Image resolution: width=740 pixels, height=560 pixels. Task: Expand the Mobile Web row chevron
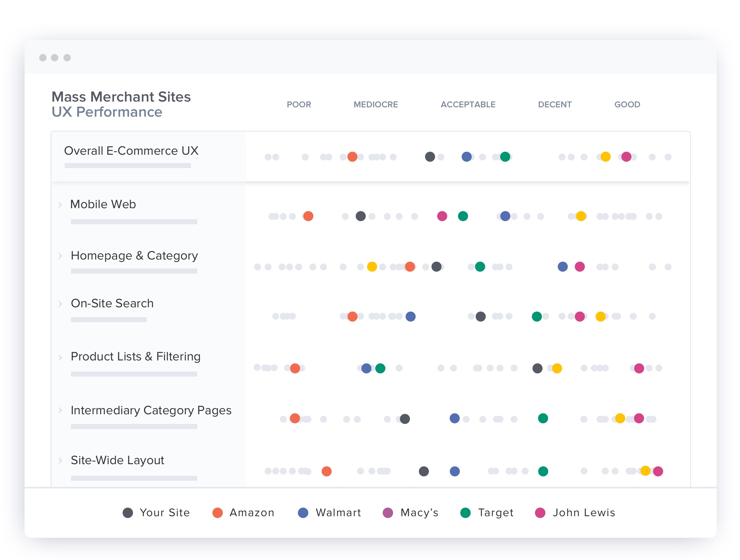pyautogui.click(x=60, y=205)
